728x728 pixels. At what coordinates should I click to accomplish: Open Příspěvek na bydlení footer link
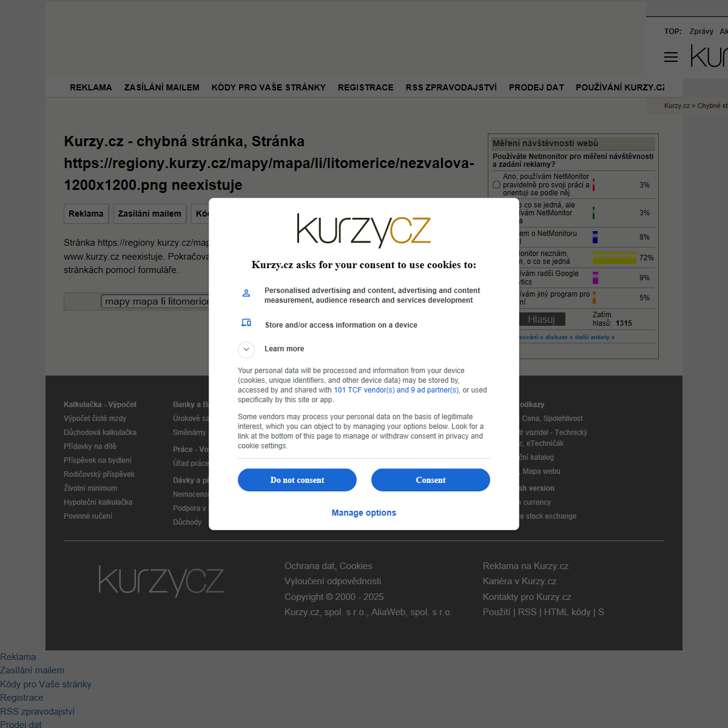(x=98, y=460)
